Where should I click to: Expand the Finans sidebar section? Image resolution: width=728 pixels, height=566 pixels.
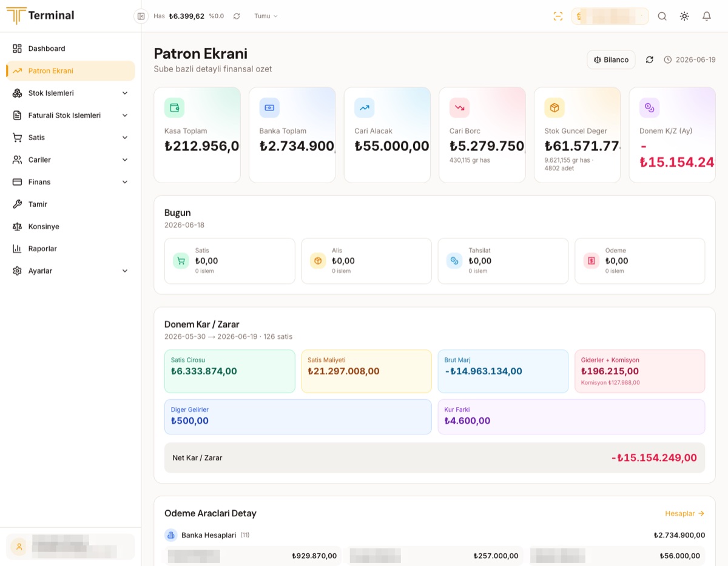70,182
